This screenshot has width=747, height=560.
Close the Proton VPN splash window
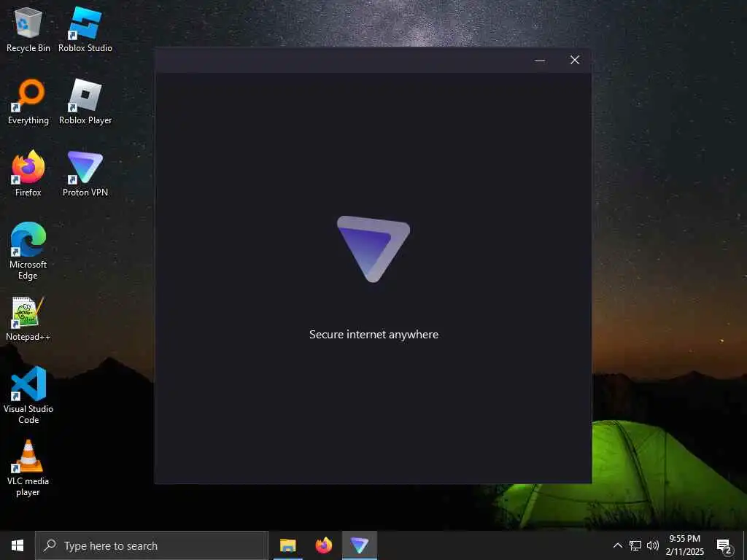575,60
